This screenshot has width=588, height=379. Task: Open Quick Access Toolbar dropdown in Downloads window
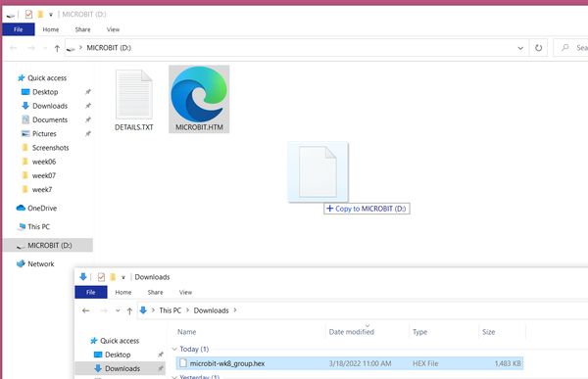coord(123,278)
